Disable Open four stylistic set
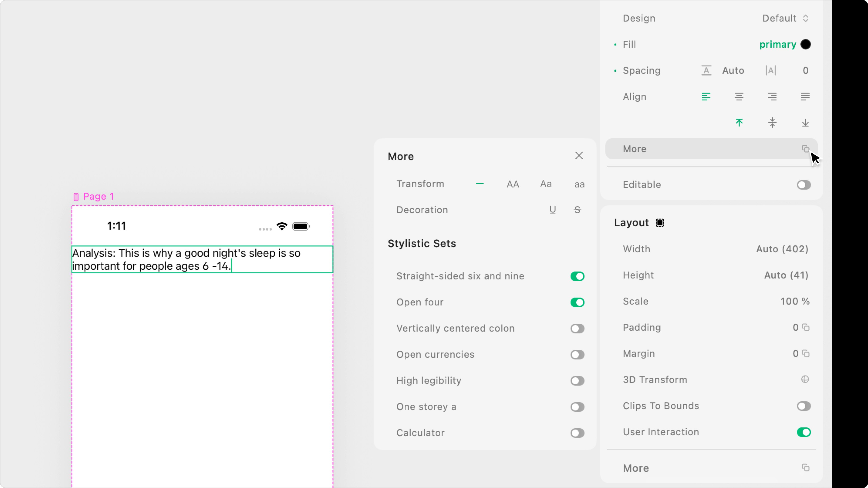Image resolution: width=868 pixels, height=488 pixels. pyautogui.click(x=577, y=303)
